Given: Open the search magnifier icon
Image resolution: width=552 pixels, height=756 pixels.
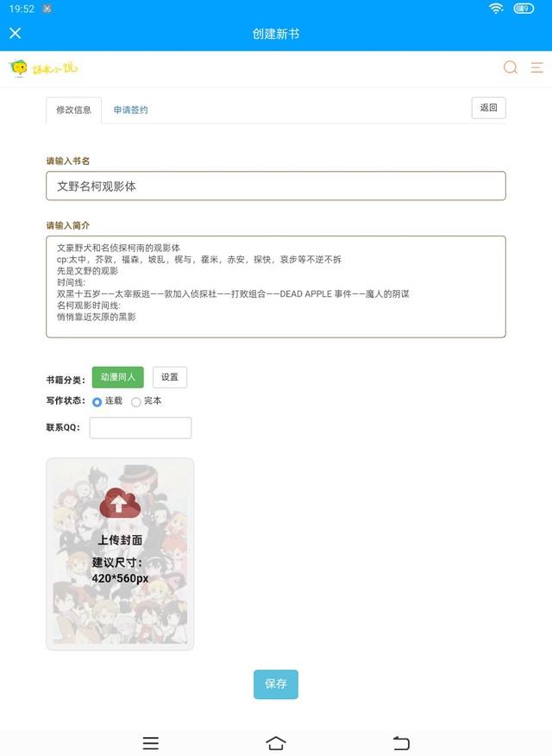Looking at the screenshot, I should (511, 67).
